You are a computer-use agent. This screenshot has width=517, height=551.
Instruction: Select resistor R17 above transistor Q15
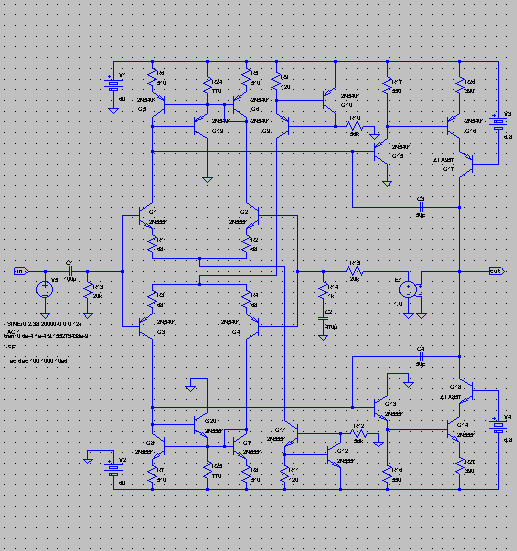[387, 86]
